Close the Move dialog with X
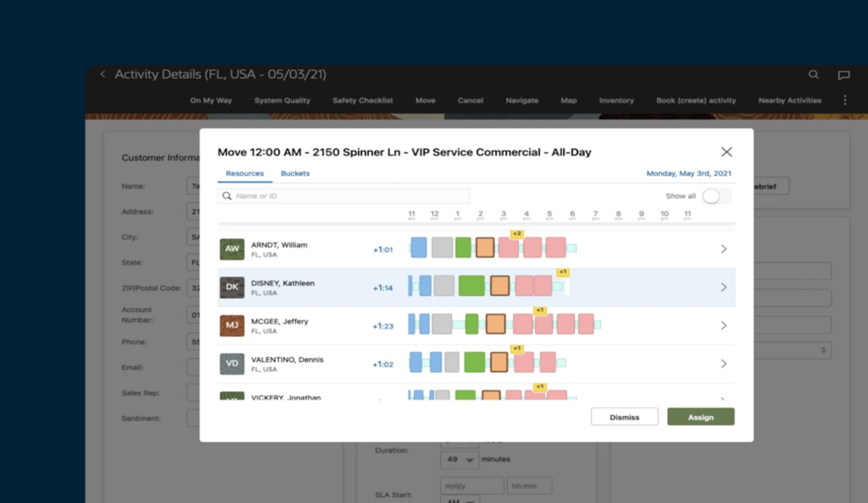 tap(726, 152)
